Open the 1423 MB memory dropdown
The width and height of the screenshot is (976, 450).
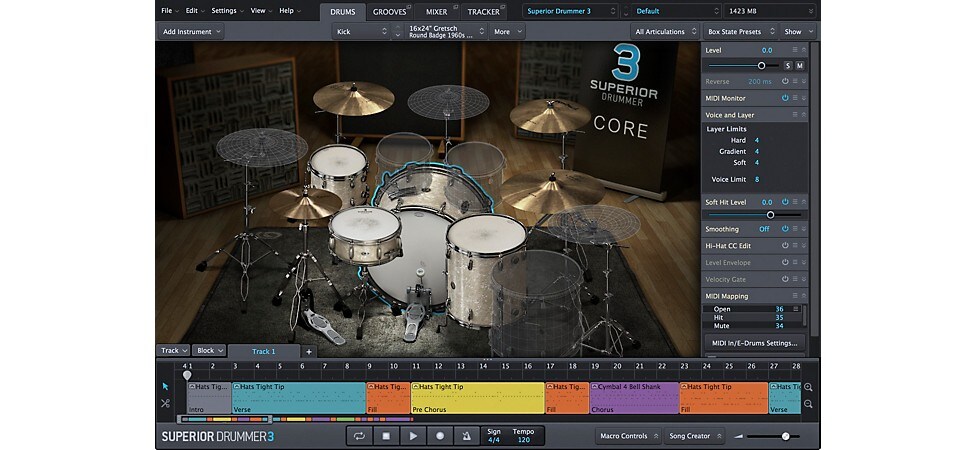pos(769,11)
